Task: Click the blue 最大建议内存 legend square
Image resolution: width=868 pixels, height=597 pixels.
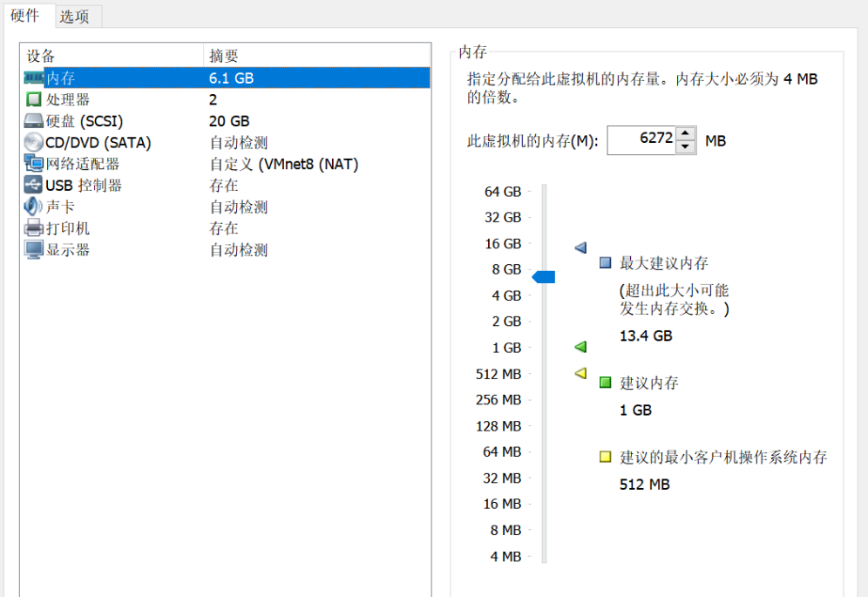Action: [x=605, y=262]
